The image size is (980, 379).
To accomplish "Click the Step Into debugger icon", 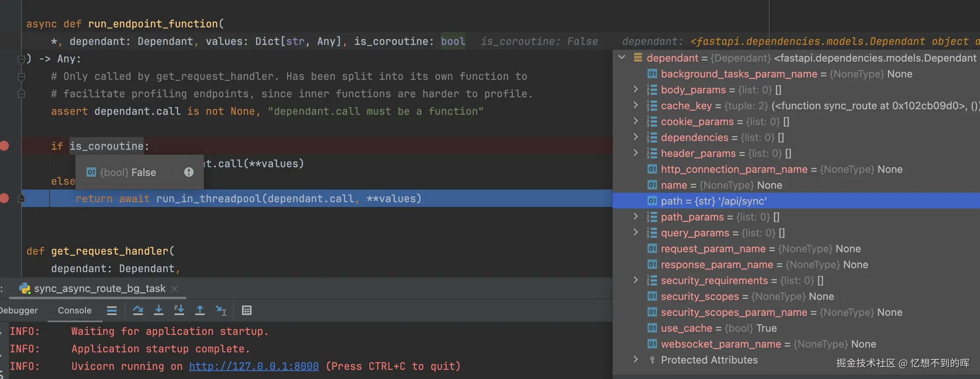I will click(159, 310).
